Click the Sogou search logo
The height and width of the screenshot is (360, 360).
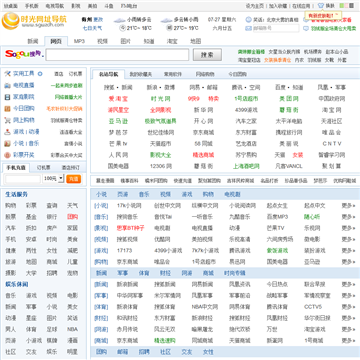pos(24,54)
